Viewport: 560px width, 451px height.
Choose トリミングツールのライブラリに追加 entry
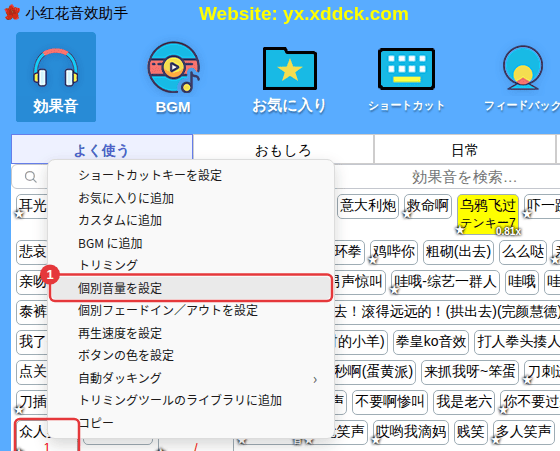pos(191,400)
